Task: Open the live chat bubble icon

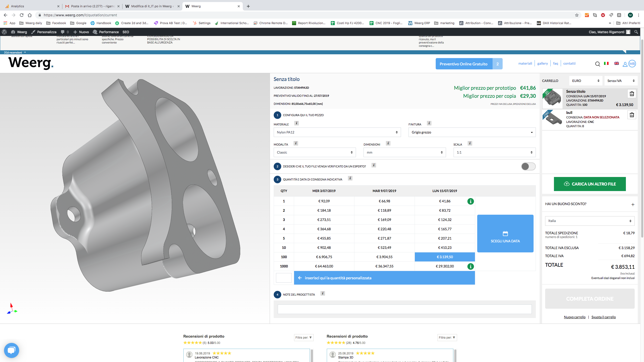Action: [12, 350]
